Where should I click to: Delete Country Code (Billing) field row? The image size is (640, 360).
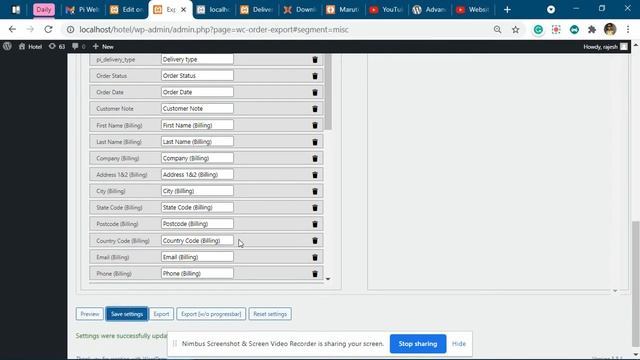click(x=315, y=241)
